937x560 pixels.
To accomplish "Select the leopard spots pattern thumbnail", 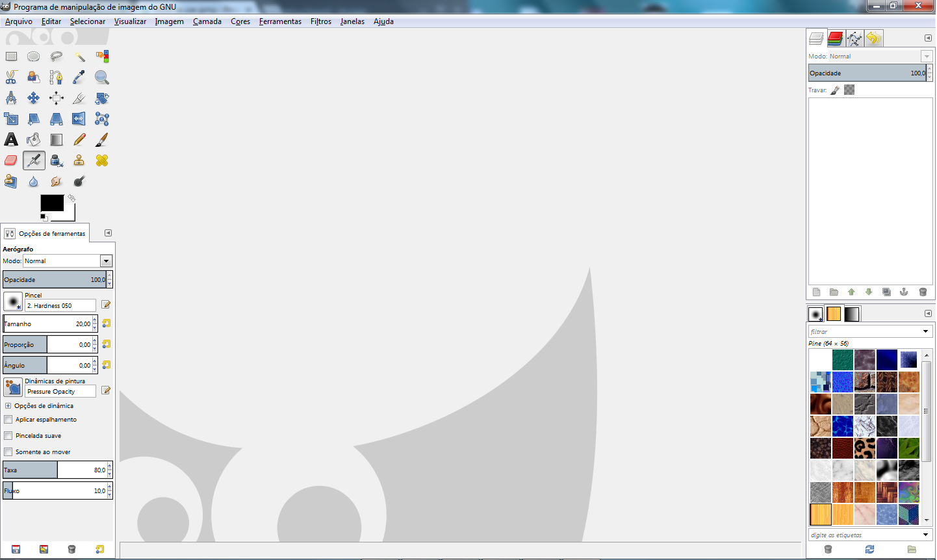I will pos(865,448).
